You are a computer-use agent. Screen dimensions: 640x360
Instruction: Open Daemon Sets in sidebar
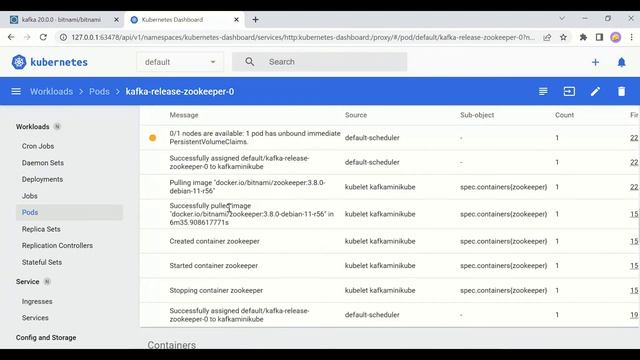click(x=43, y=162)
